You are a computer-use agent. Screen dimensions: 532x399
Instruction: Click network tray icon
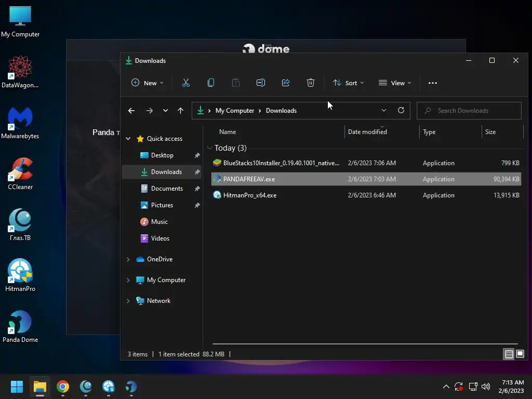click(473, 387)
